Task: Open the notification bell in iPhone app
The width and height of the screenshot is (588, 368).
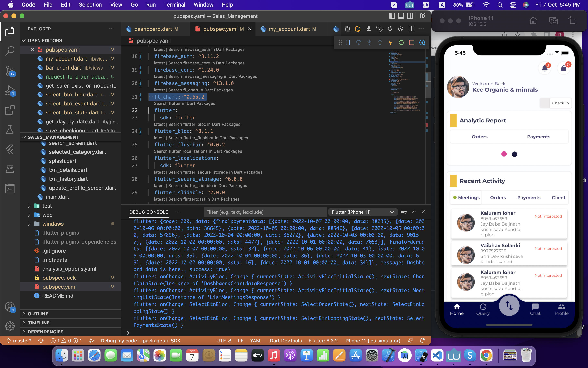Action: click(545, 68)
